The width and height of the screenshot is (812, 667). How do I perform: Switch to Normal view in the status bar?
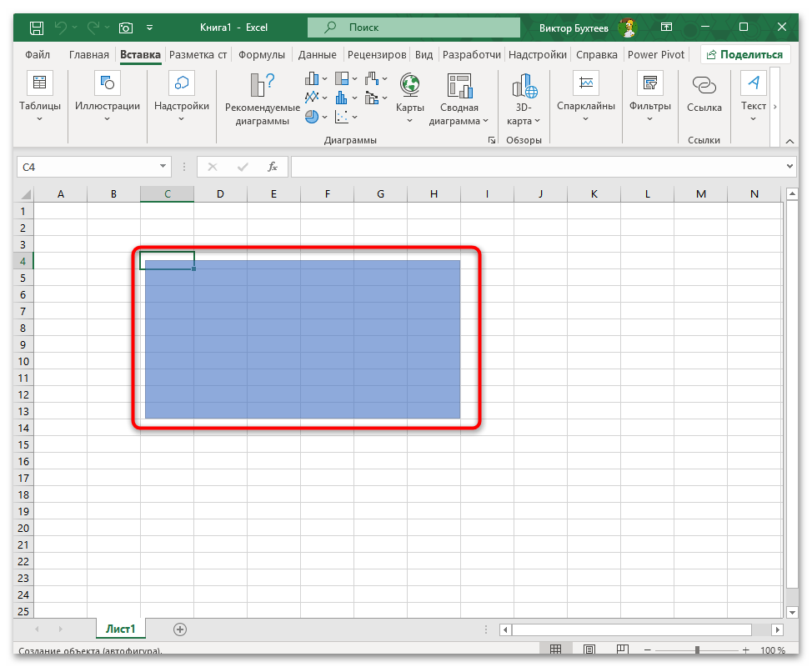click(x=556, y=650)
